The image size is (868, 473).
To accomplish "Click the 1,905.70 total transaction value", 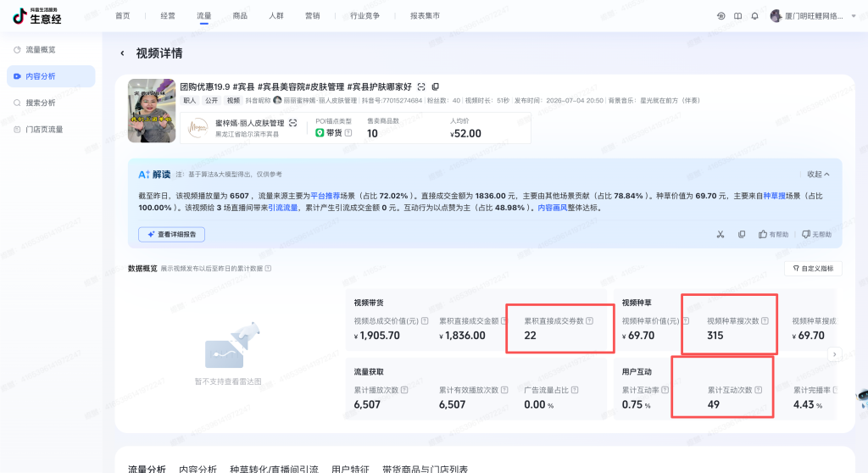I will pyautogui.click(x=377, y=336).
